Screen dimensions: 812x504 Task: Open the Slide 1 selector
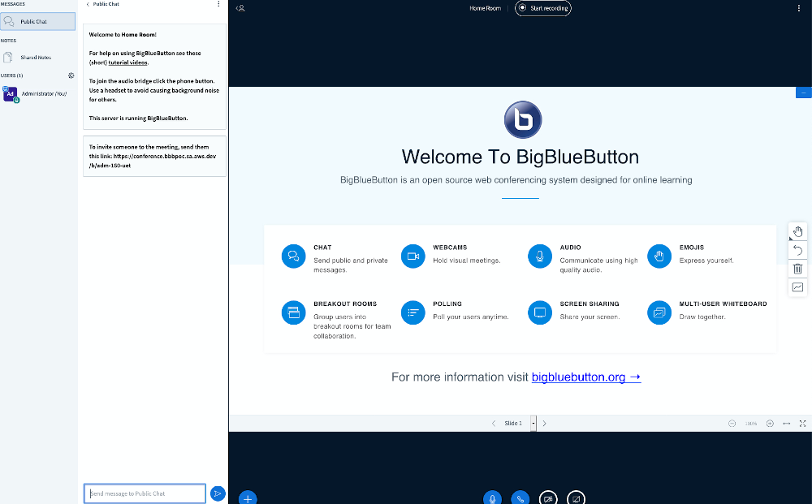coord(512,423)
